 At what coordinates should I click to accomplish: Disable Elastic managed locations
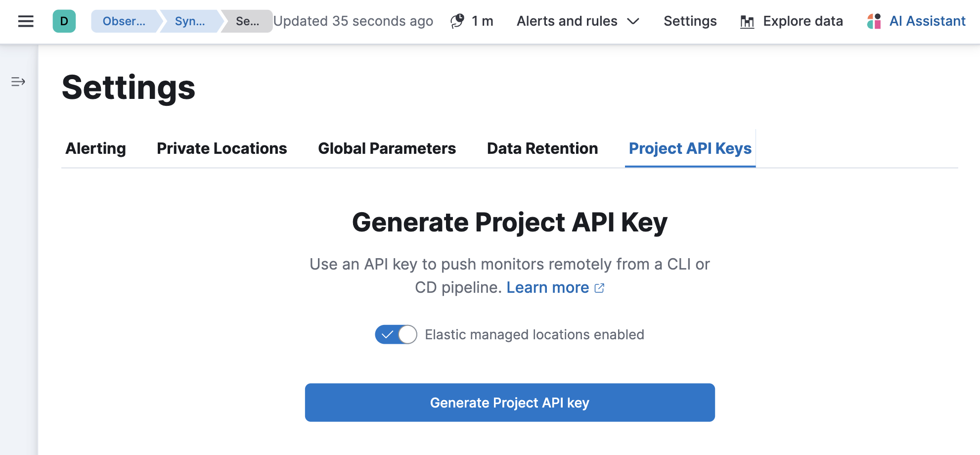click(396, 335)
